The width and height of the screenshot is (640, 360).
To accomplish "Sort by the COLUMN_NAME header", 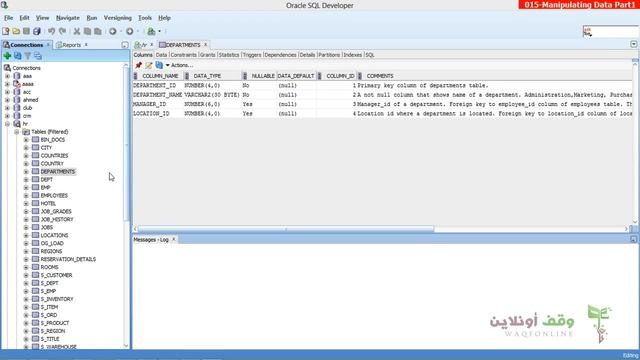I will (158, 76).
